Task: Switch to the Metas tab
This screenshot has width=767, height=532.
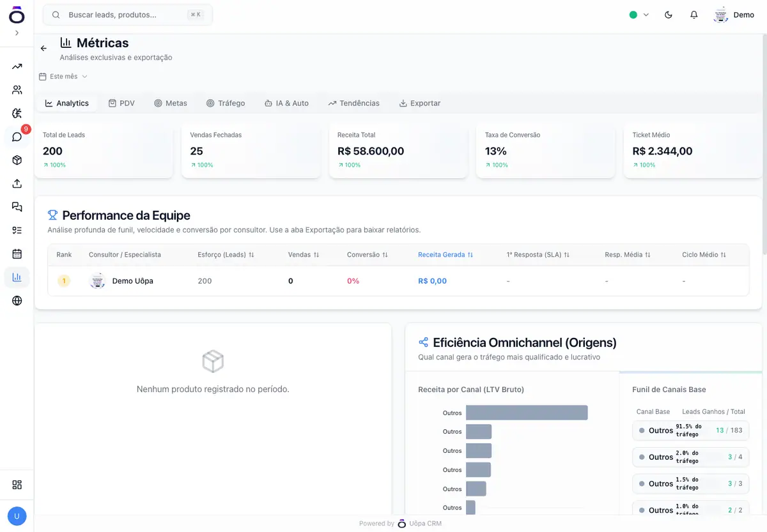Action: coord(171,103)
